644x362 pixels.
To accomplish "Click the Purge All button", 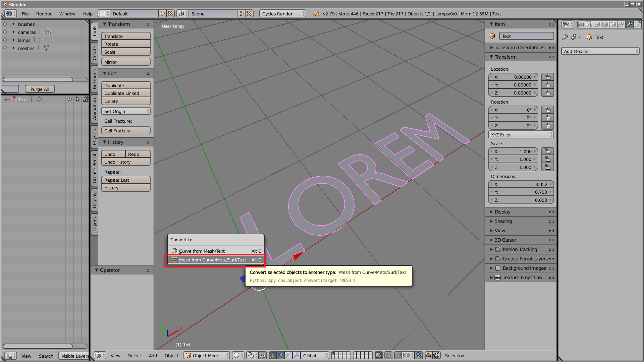I will coord(40,89).
